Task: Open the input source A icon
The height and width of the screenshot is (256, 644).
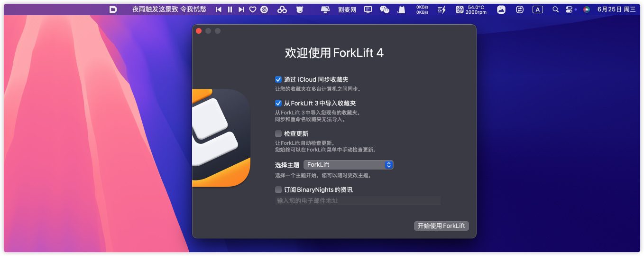Action: pos(537,9)
